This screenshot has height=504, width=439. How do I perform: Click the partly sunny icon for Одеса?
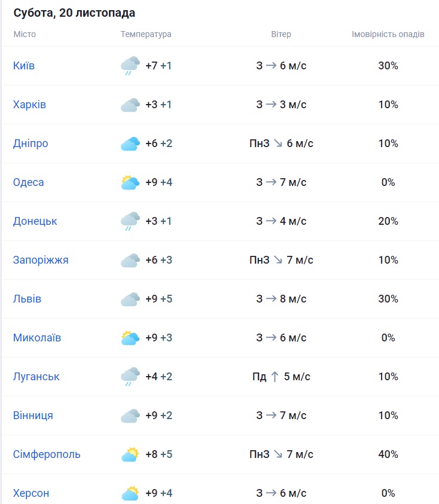point(130,182)
